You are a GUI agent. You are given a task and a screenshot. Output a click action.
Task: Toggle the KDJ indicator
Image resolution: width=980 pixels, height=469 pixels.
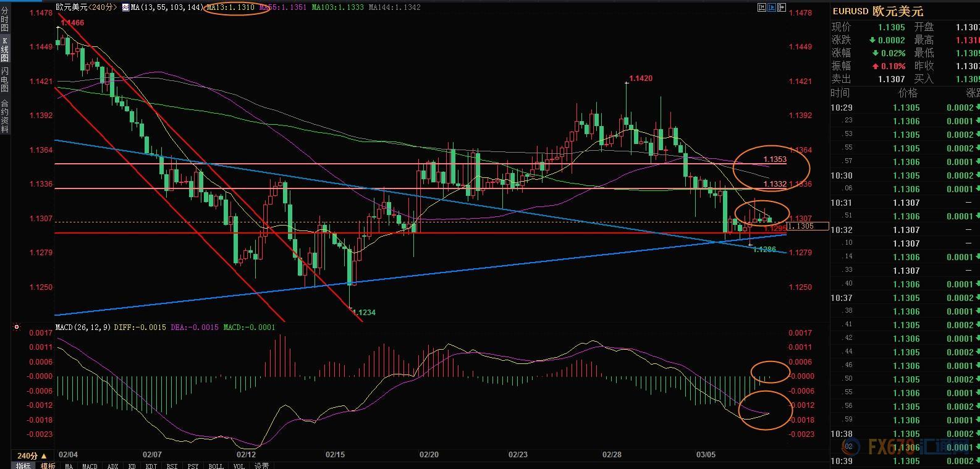click(152, 465)
